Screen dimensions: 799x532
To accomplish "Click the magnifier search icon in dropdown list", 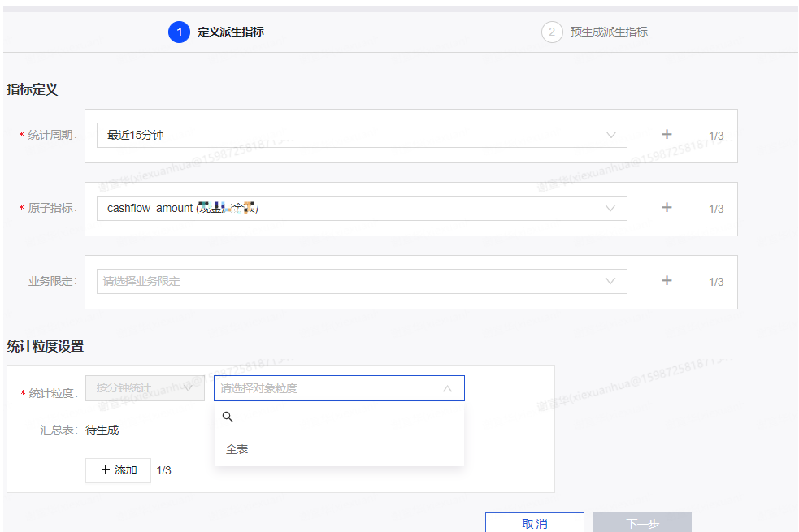I will click(x=228, y=417).
